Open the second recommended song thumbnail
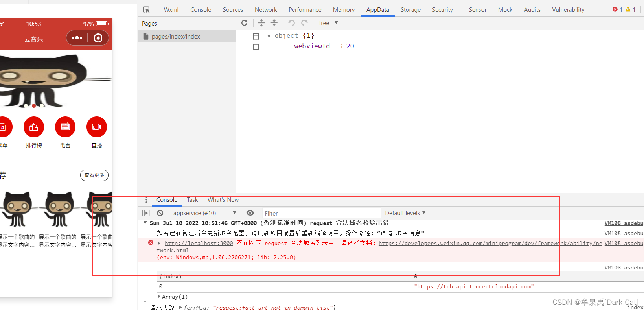The height and width of the screenshot is (310, 644). pos(59,209)
